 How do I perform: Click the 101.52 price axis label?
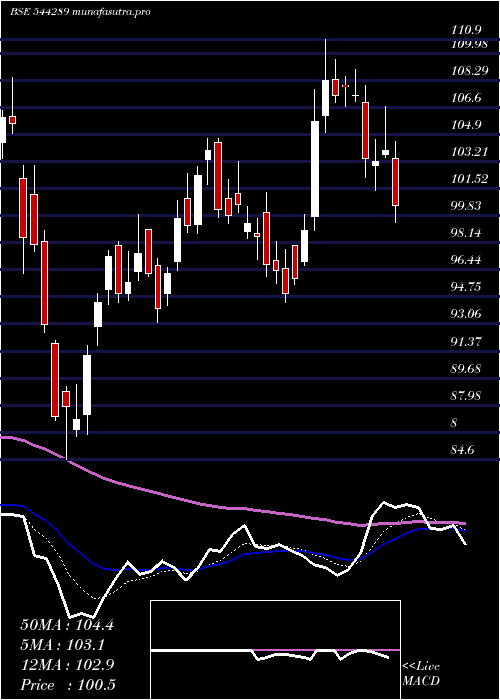click(470, 179)
